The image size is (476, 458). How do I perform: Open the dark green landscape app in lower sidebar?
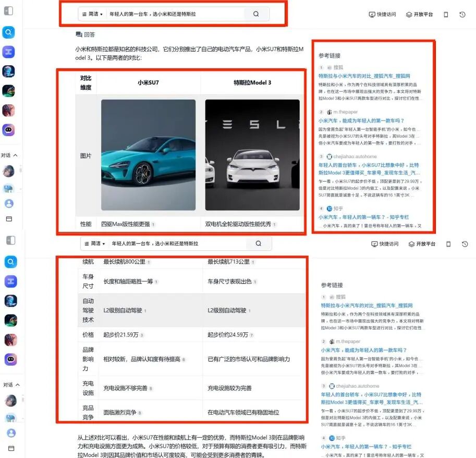[x=10, y=320]
